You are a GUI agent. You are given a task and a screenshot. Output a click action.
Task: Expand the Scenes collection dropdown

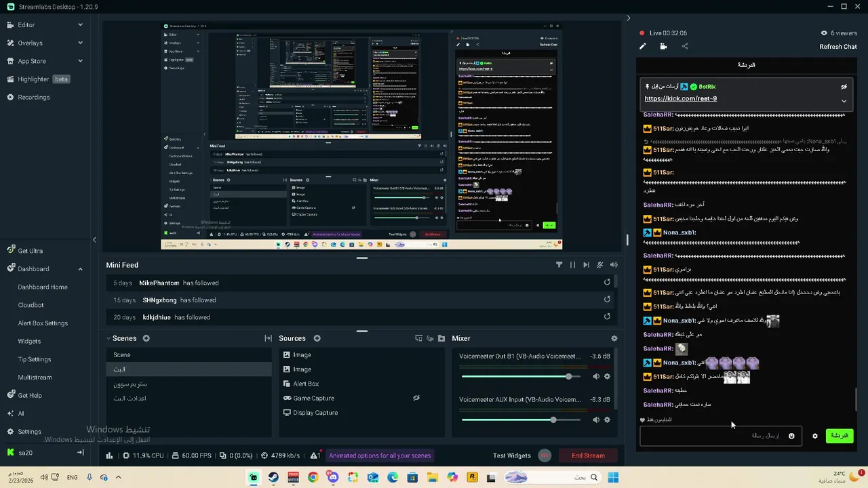[x=108, y=338]
